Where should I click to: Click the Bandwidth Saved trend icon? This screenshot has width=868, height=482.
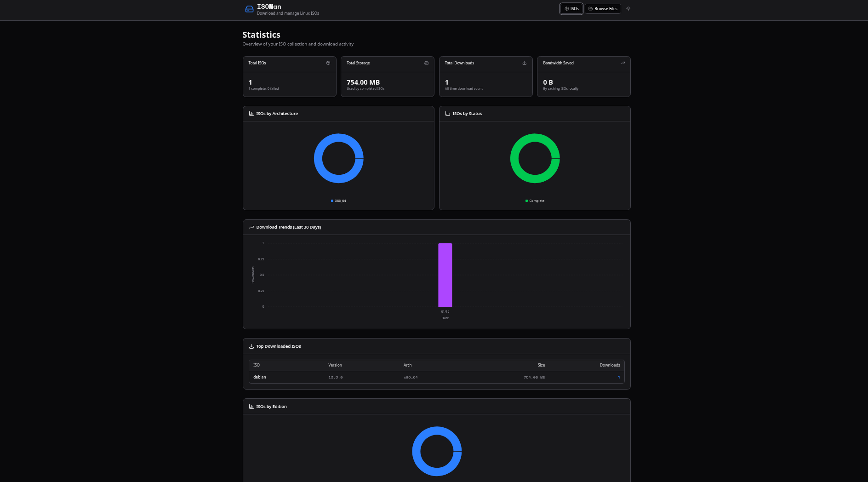(x=622, y=63)
